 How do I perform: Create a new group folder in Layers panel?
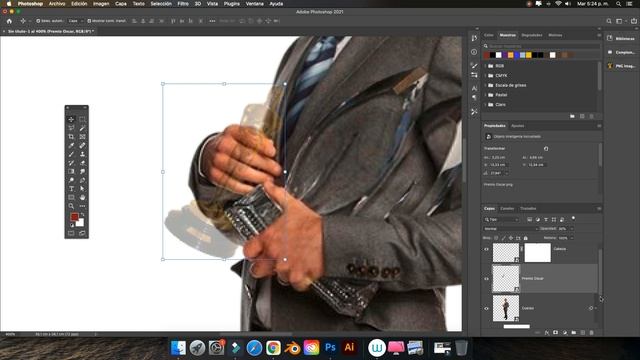coord(574,333)
